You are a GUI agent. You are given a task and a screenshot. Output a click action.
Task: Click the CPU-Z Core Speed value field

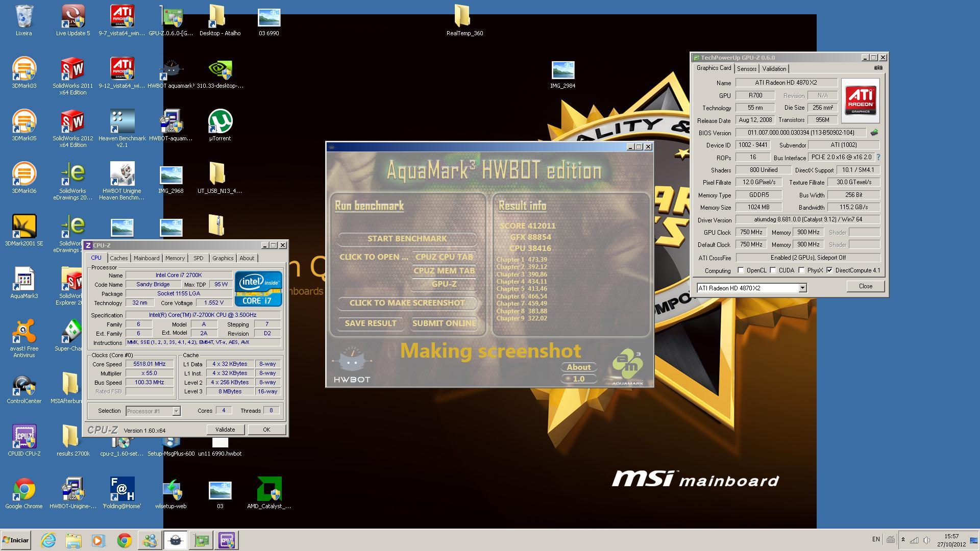150,364
